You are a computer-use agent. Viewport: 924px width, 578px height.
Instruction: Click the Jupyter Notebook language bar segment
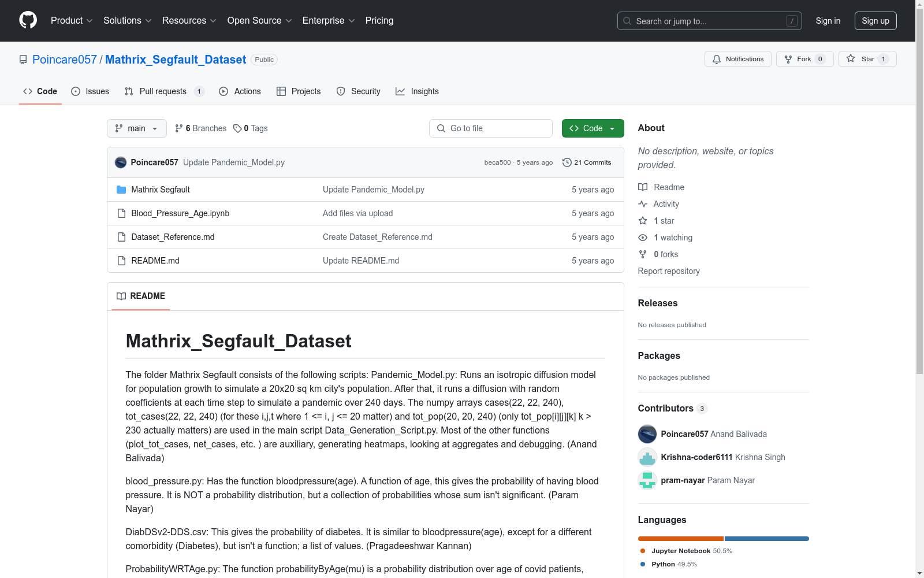click(x=681, y=539)
